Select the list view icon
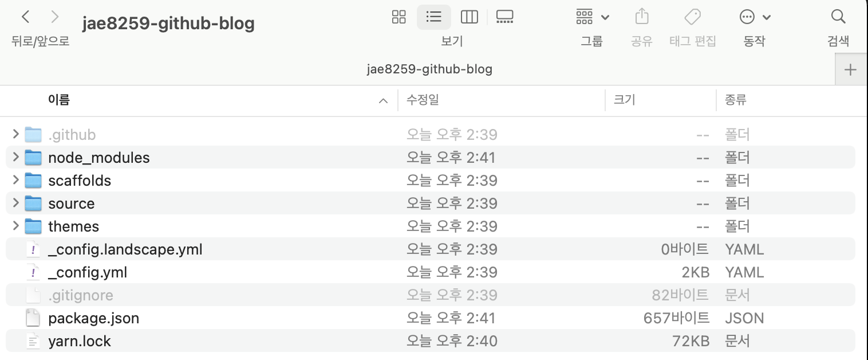The width and height of the screenshot is (868, 360). coord(434,17)
